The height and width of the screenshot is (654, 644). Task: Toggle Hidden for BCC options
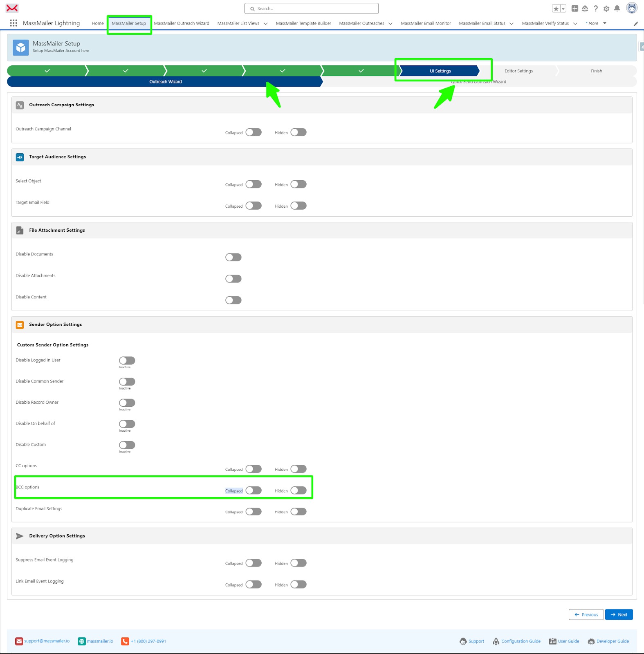click(298, 490)
